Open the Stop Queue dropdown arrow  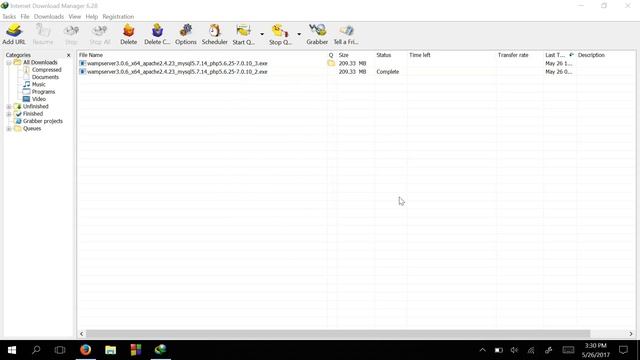(299, 34)
